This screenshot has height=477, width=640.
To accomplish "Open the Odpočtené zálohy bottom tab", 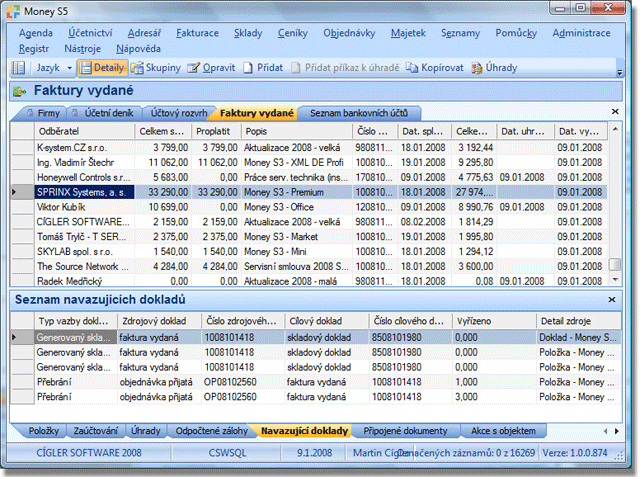I will point(211,431).
